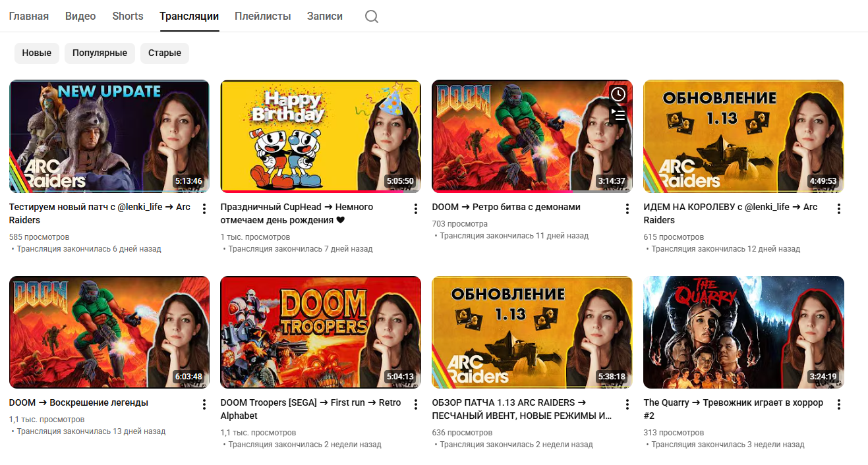Open title DOOM → Ретро битва с демонами
Viewport: 868px width, 465px height.
coord(506,207)
